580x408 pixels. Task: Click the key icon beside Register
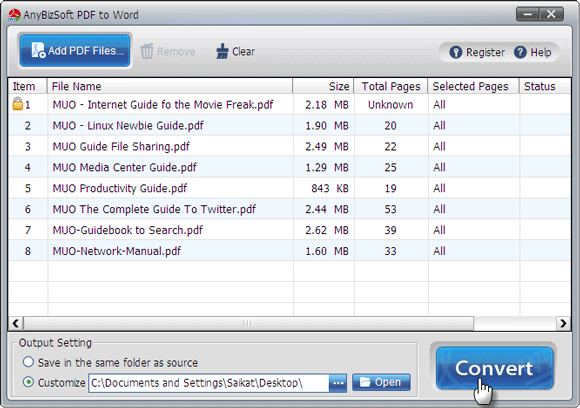455,53
